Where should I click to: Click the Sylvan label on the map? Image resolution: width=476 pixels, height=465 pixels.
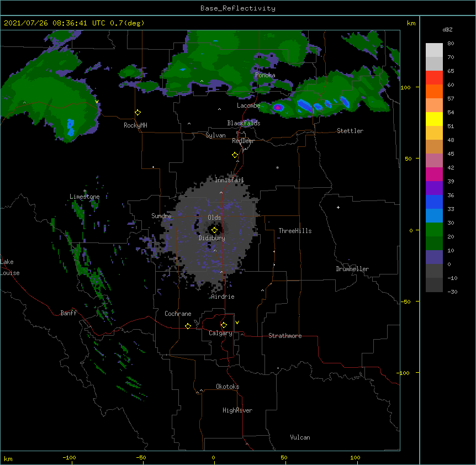(215, 135)
